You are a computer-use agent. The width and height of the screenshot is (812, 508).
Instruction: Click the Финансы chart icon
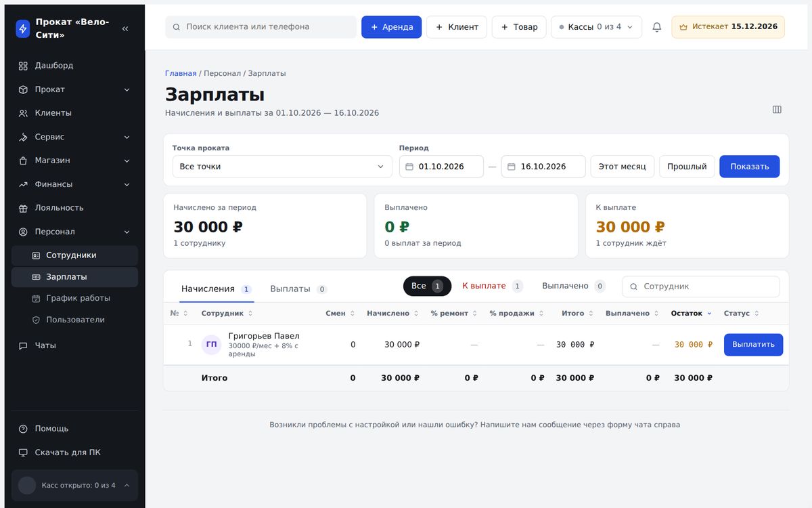pyautogui.click(x=23, y=184)
